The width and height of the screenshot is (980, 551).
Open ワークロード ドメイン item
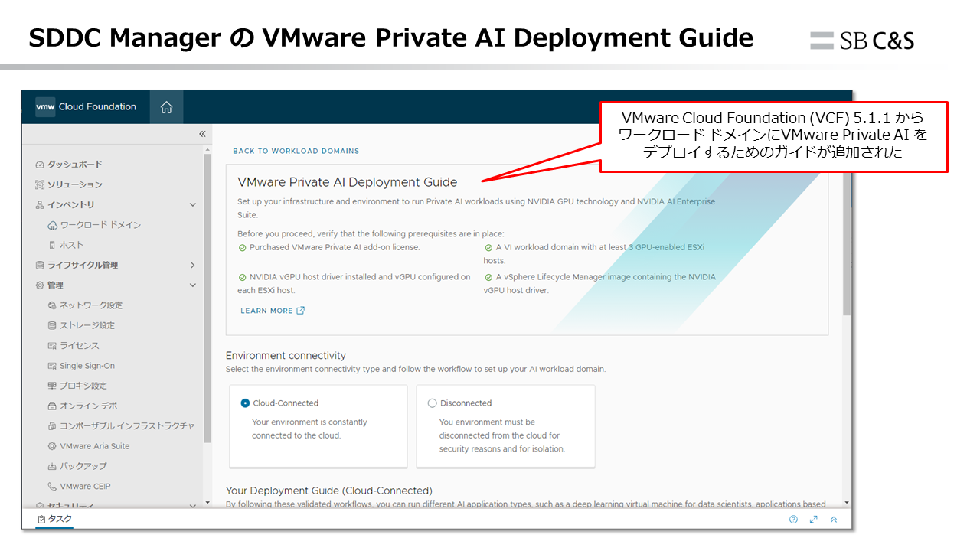click(100, 225)
